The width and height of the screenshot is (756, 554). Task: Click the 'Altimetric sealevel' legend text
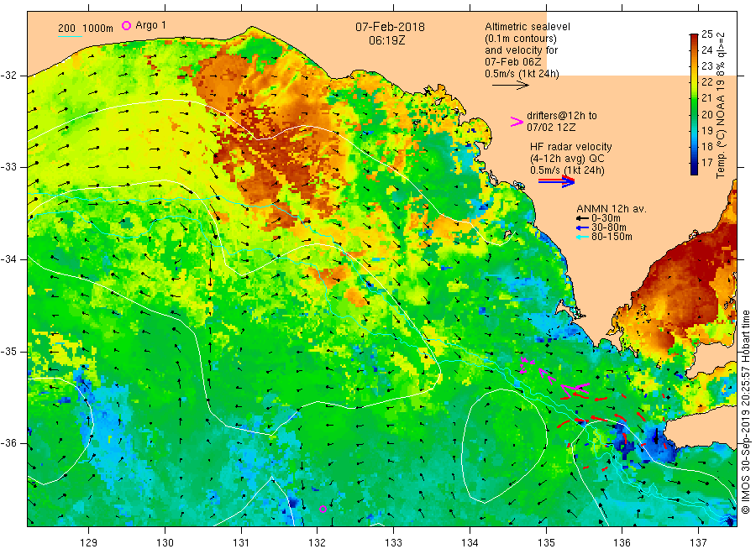528,27
